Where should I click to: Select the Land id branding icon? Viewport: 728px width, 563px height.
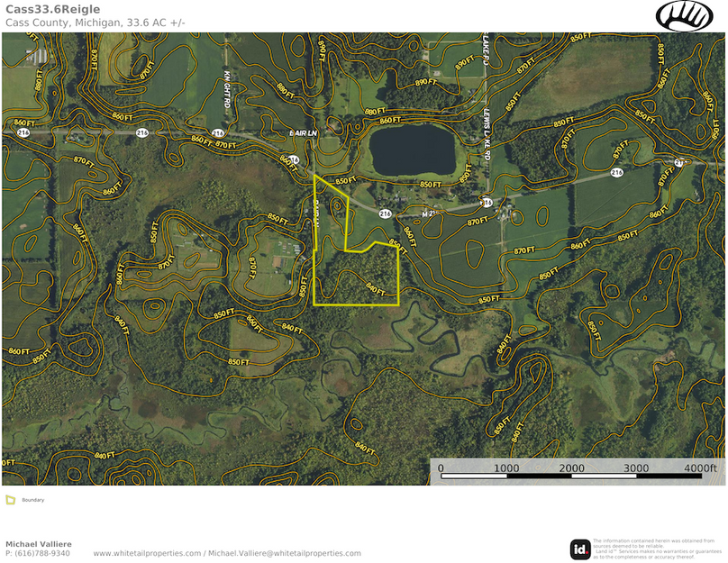click(x=580, y=546)
